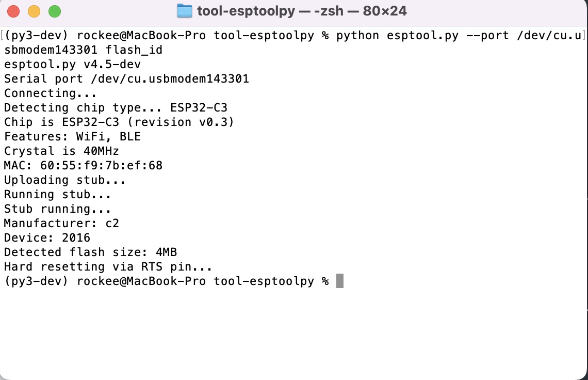Click the 'Detected flash size: 4MB' line
Viewport: 588px width, 380px height.
pyautogui.click(x=90, y=252)
